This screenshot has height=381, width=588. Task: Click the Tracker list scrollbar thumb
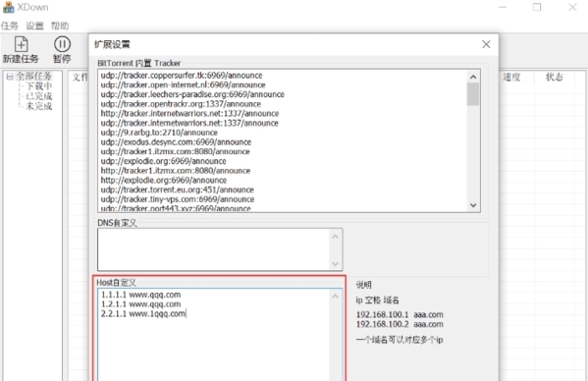coord(473,94)
